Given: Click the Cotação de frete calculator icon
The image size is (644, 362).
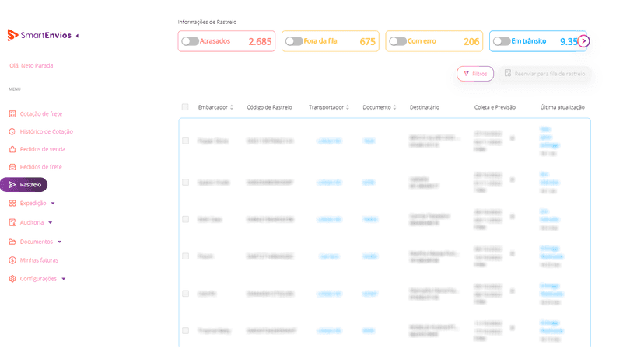Looking at the screenshot, I should coord(12,113).
